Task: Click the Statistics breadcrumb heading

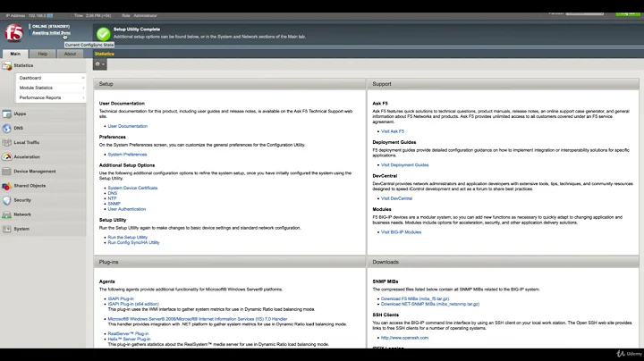Action: pyautogui.click(x=105, y=54)
